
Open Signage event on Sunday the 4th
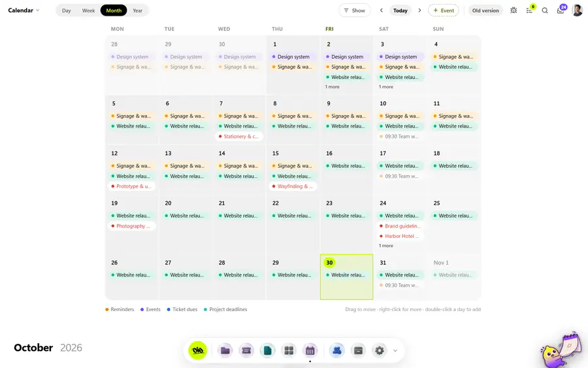tap(454, 57)
